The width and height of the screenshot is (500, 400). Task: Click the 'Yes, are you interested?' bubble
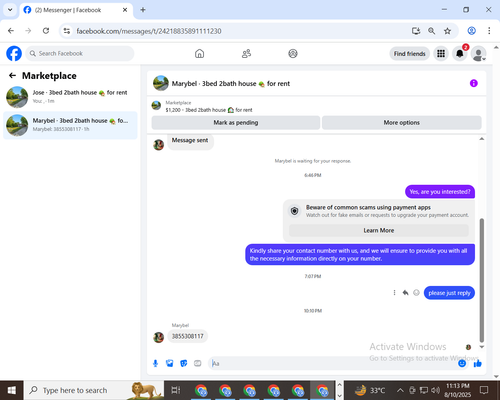tap(440, 192)
